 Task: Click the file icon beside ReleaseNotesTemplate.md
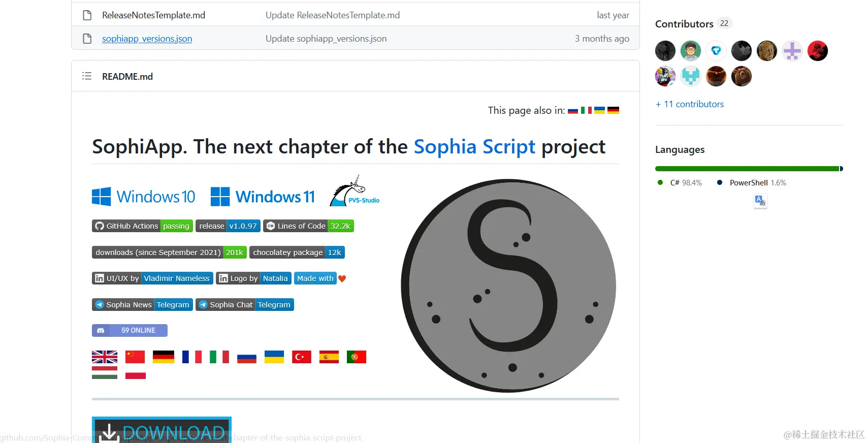(x=87, y=15)
